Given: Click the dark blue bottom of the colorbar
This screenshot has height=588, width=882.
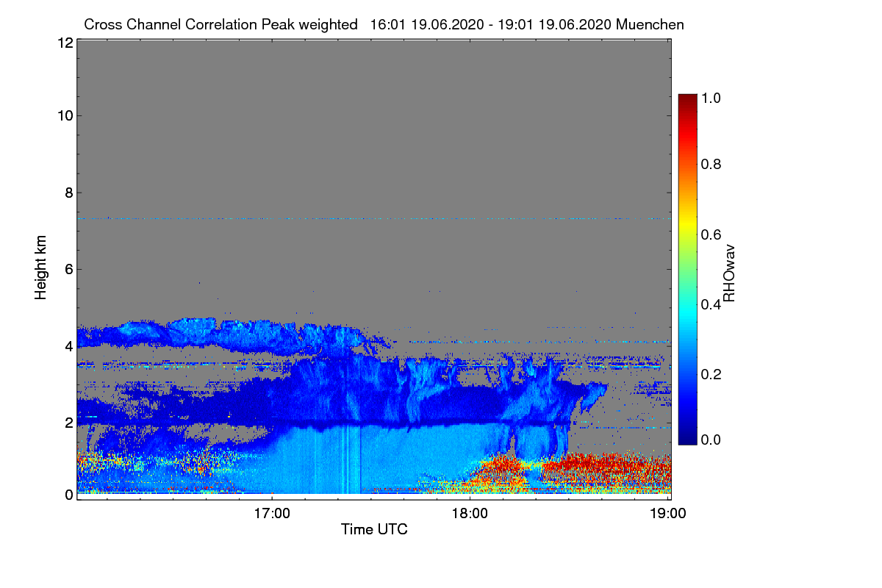Looking at the screenshot, I should click(687, 439).
